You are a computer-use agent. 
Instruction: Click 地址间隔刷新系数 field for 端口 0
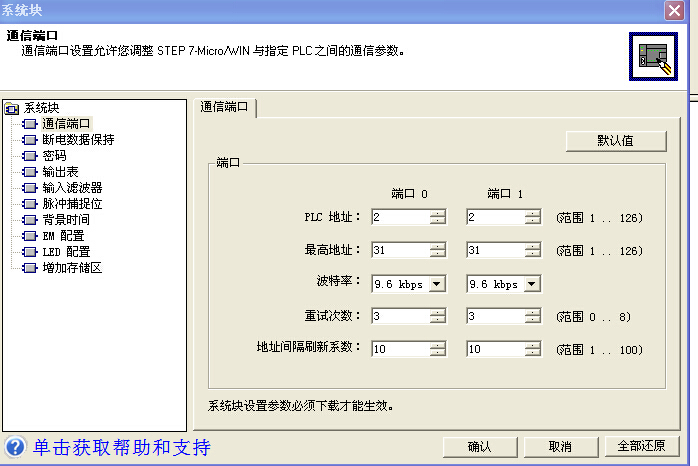tap(401, 349)
